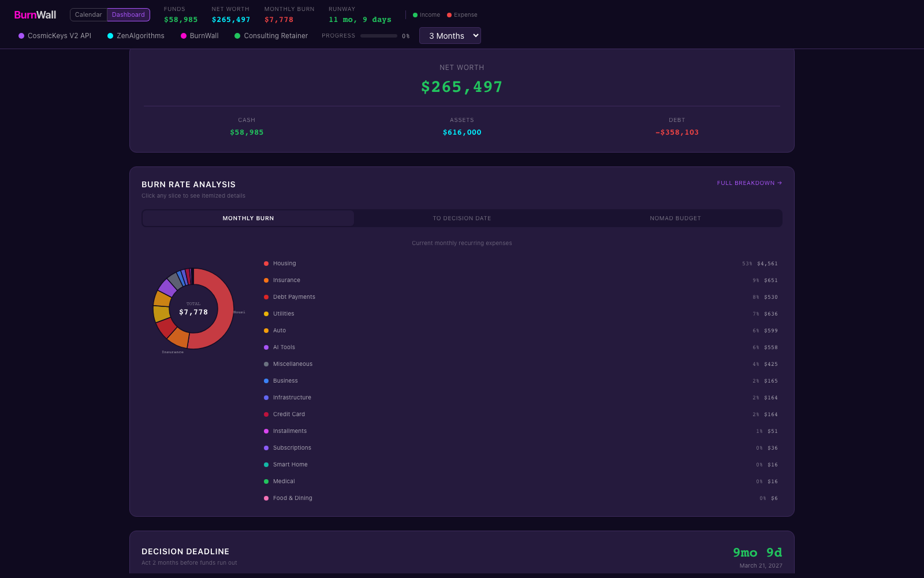Select the Insurance expense label

(286, 280)
